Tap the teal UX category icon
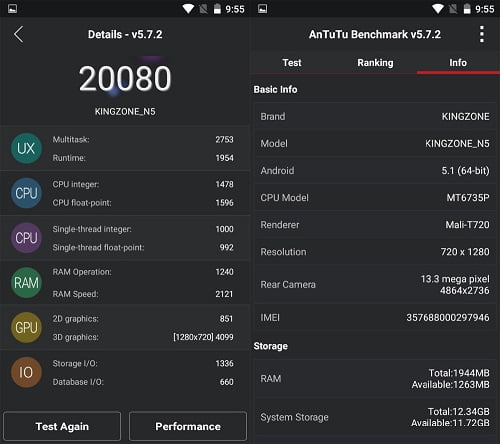 coord(26,148)
